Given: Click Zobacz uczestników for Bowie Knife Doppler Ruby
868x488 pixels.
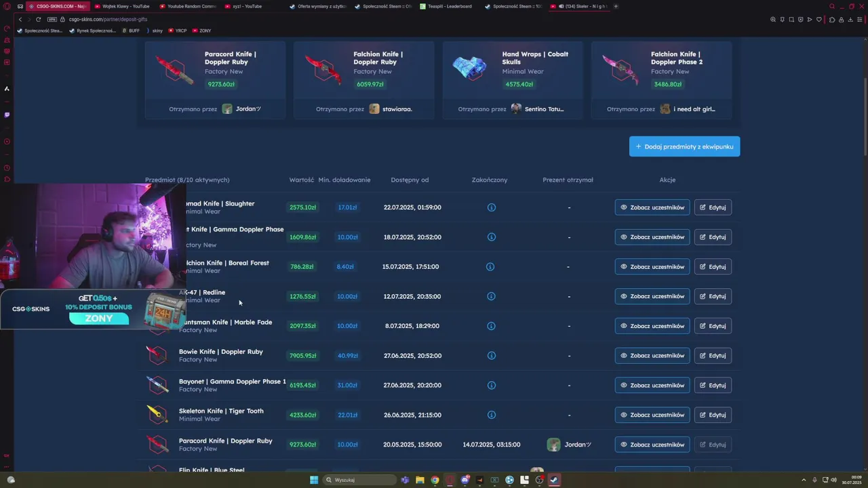Looking at the screenshot, I should click(652, 356).
